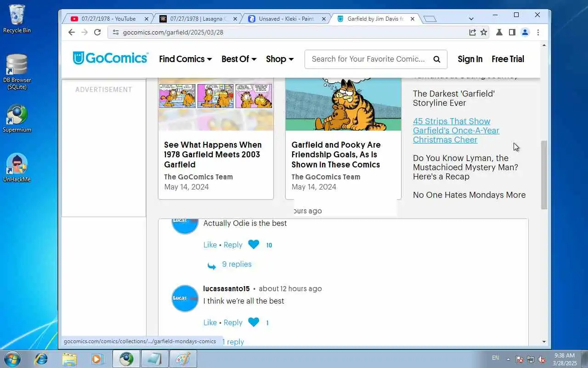Image resolution: width=588 pixels, height=368 pixels.
Task: Click lucasasanto15's Lucas avatar
Action: 185,298
